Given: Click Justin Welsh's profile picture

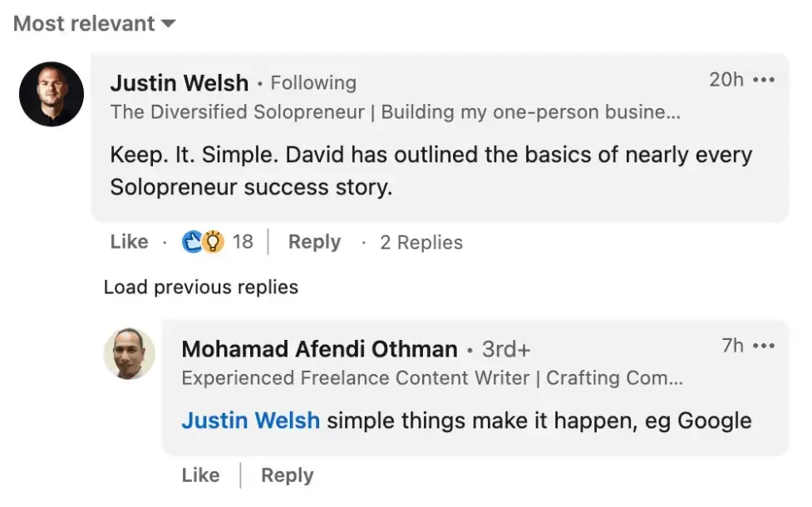Looking at the screenshot, I should click(x=51, y=95).
